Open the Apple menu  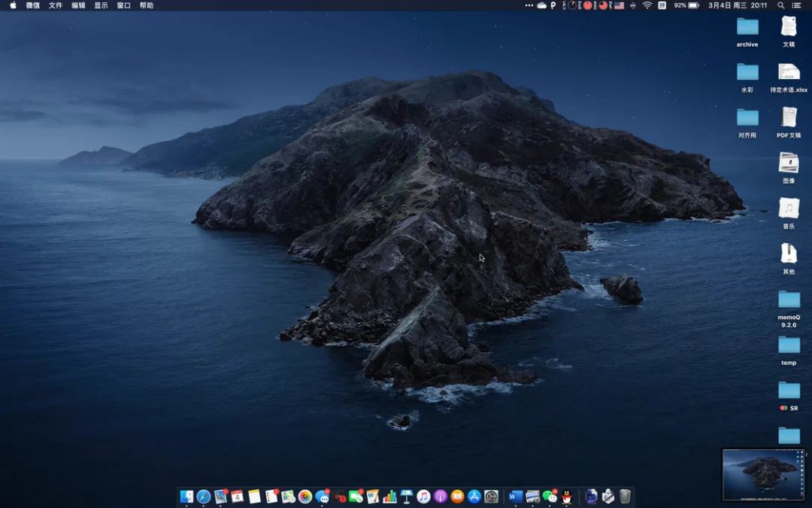[13, 5]
